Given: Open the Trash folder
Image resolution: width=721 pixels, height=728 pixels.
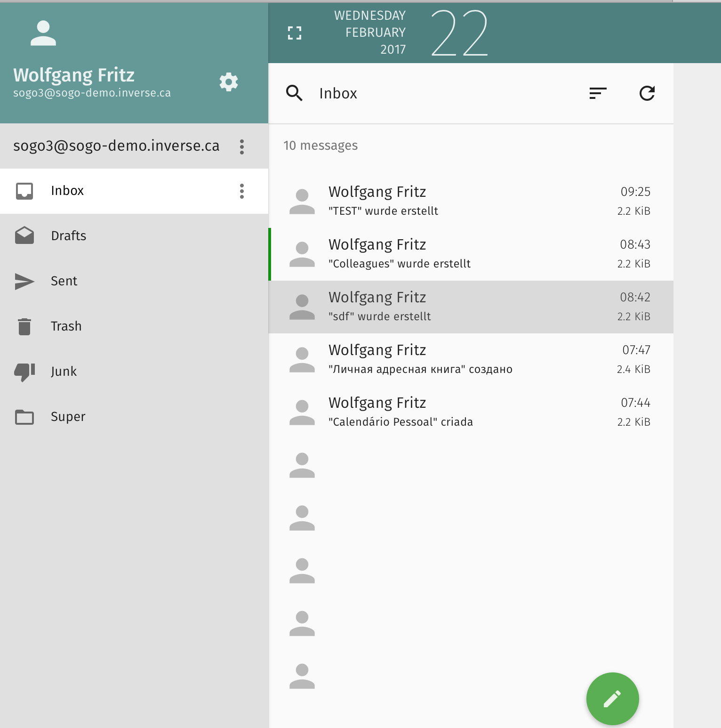Looking at the screenshot, I should 66,326.
